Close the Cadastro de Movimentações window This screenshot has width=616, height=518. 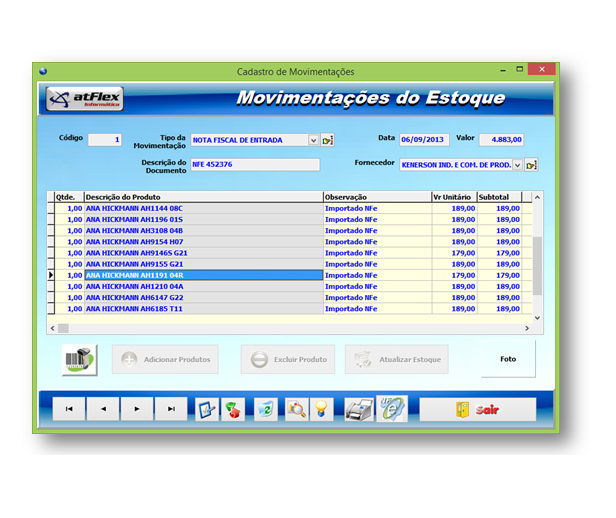pos(542,69)
